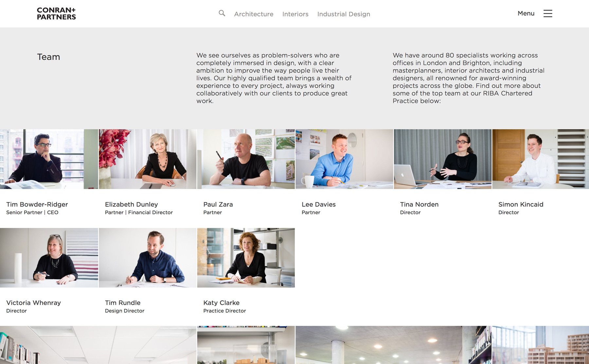Open Lee Davies's photo thumbnail
The image size is (589, 364).
(344, 159)
